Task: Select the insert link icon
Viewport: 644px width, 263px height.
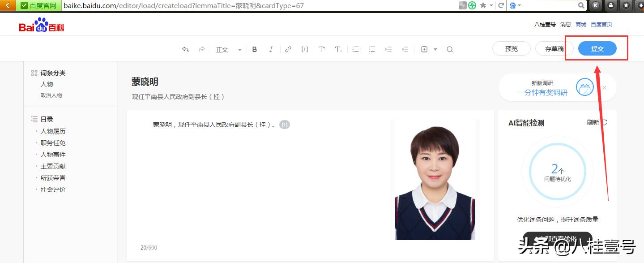Action: coord(288,49)
